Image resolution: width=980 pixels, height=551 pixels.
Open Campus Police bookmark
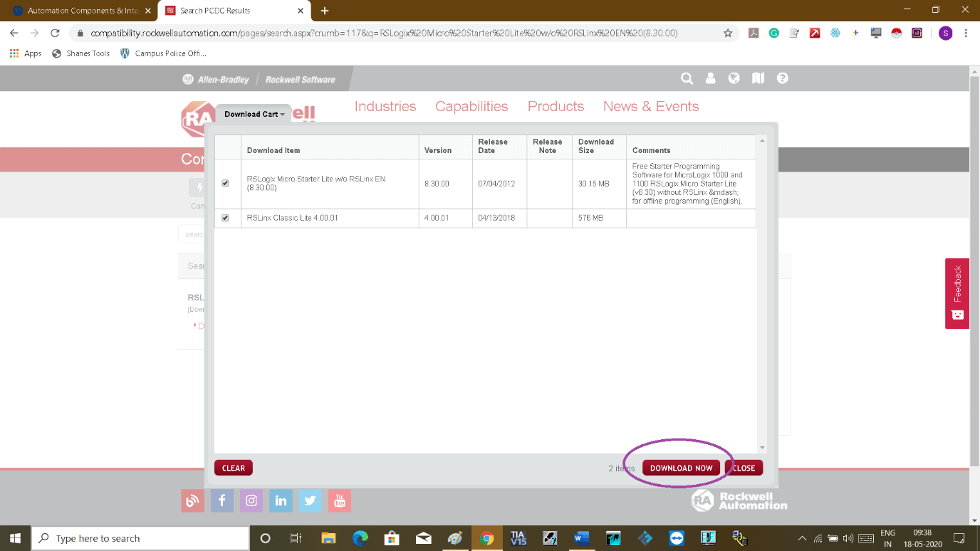coord(163,53)
